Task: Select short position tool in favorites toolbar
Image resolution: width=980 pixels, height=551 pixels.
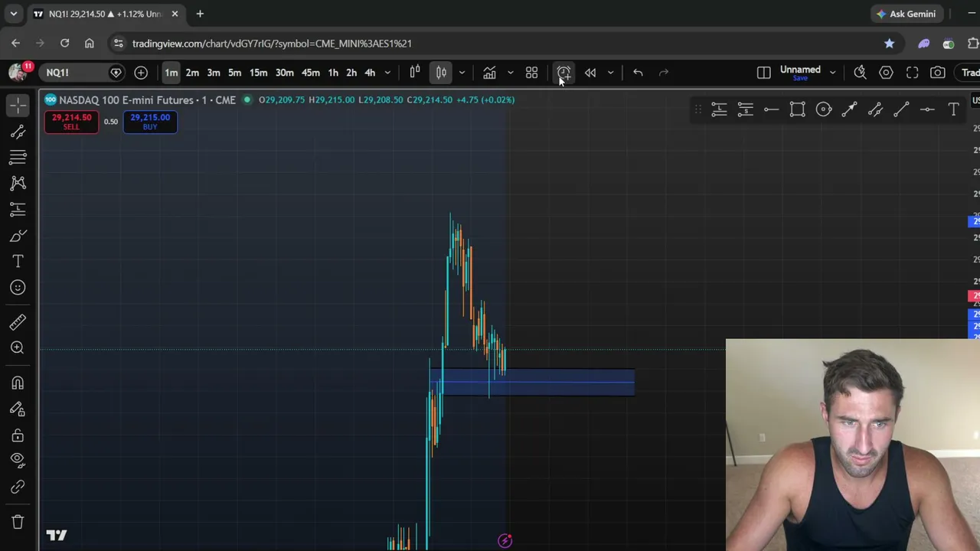Action: pos(745,110)
